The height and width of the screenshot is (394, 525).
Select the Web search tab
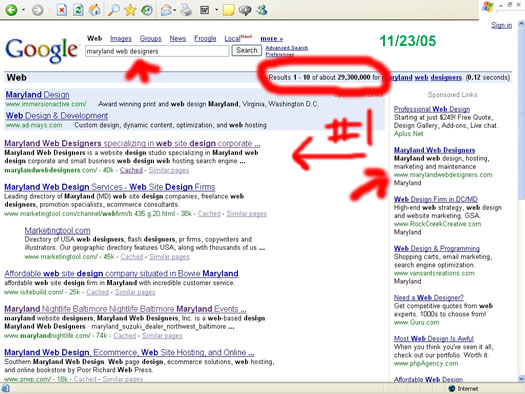point(94,38)
